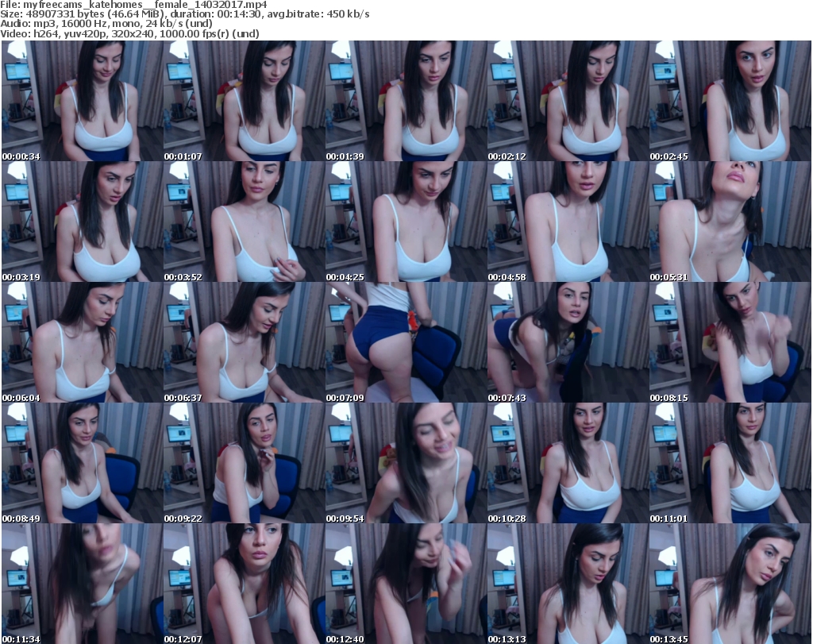Viewport: 813px width, 644px height.
Task: Pick the frame marked 00:07:09
Action: [406, 342]
